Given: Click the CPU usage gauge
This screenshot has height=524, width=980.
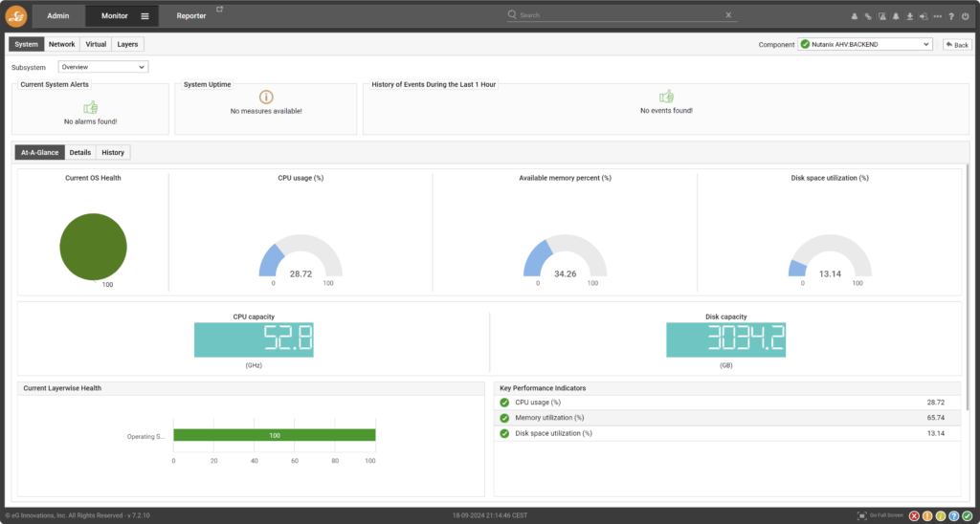Looking at the screenshot, I should tap(301, 255).
